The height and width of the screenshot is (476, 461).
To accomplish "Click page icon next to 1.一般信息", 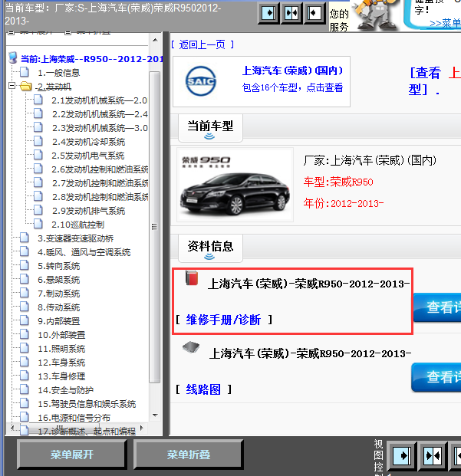I will [x=25, y=73].
